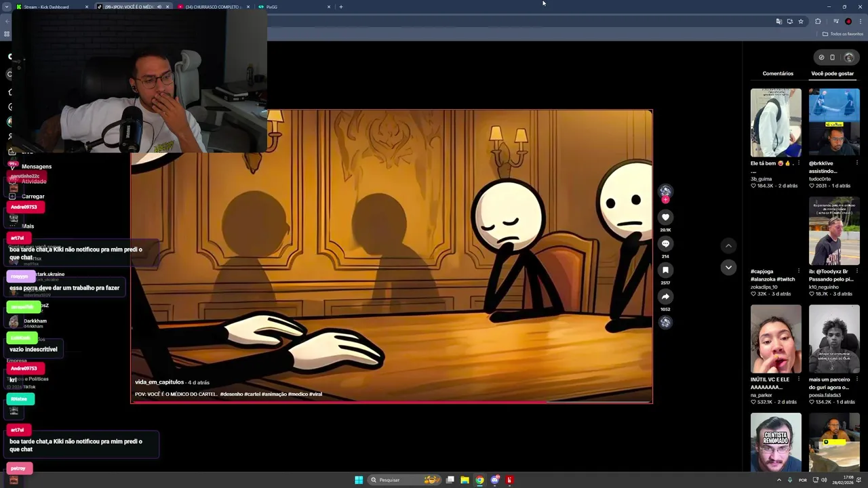Select Carregar in left sidebar
This screenshot has height=488, width=868.
click(33, 197)
